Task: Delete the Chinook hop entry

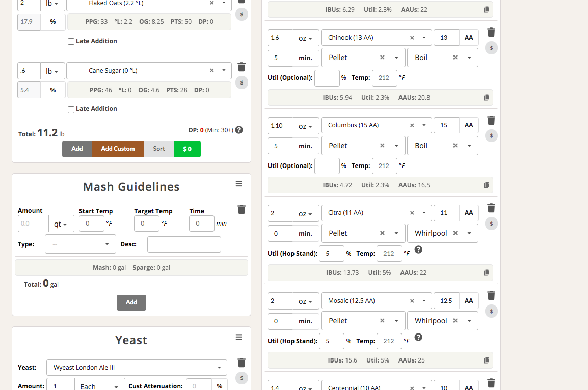Action: tap(491, 33)
